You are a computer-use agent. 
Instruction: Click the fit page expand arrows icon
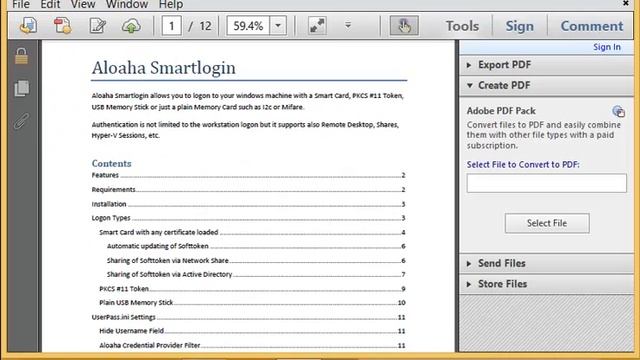click(317, 26)
